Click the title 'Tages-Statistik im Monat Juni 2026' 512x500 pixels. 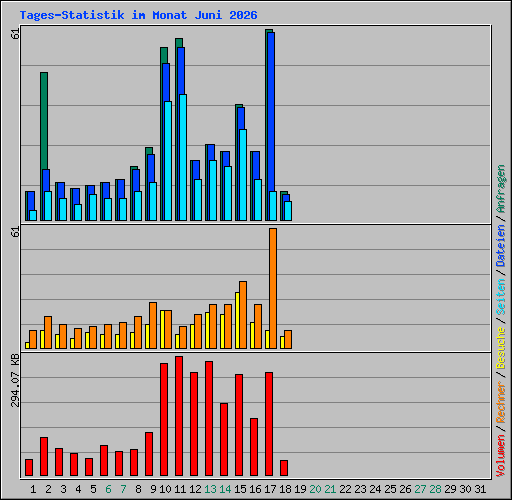(138, 15)
